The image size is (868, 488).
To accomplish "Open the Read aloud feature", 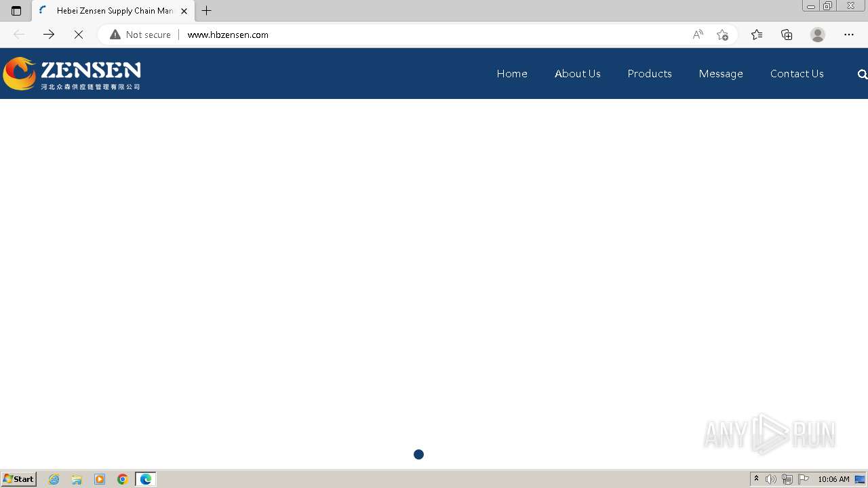I will click(x=698, y=35).
